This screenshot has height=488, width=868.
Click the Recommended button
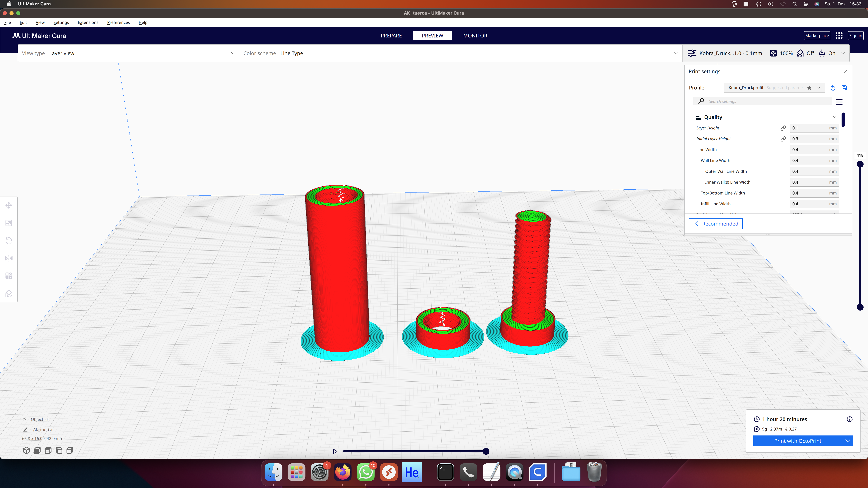[x=716, y=224]
